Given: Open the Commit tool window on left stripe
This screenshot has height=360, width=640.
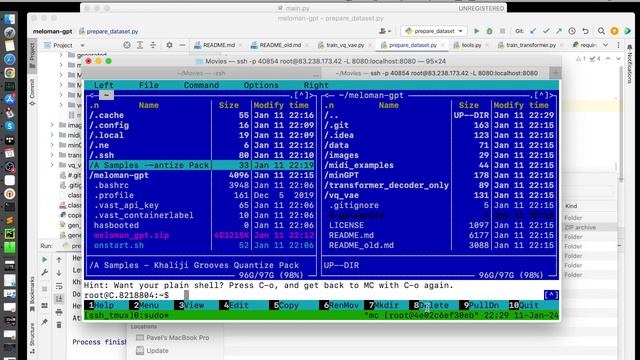Looking at the screenshot, I should 32,92.
